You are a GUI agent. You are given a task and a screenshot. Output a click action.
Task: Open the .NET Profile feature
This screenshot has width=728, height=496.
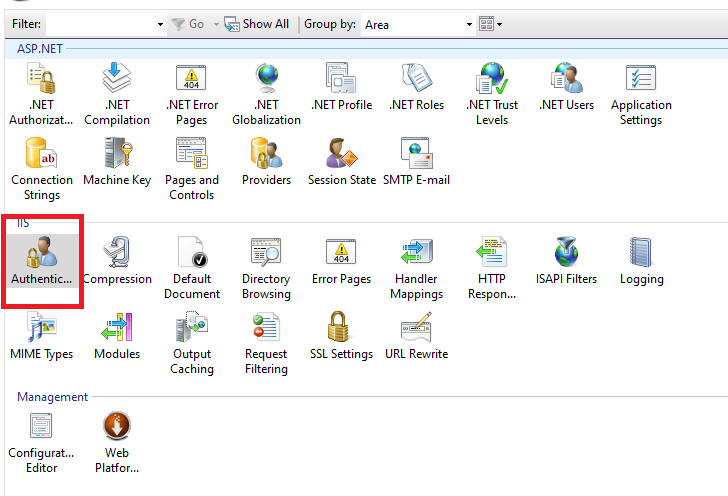[x=342, y=87]
